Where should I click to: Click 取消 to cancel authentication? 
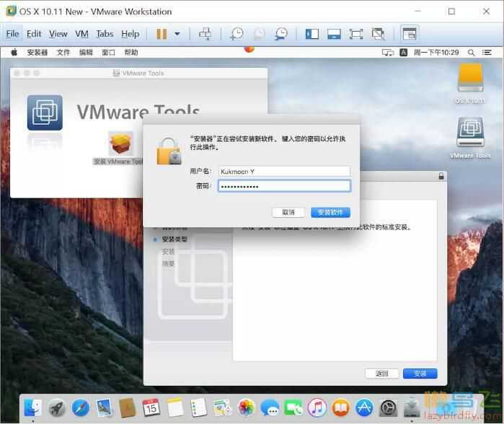pyautogui.click(x=288, y=212)
